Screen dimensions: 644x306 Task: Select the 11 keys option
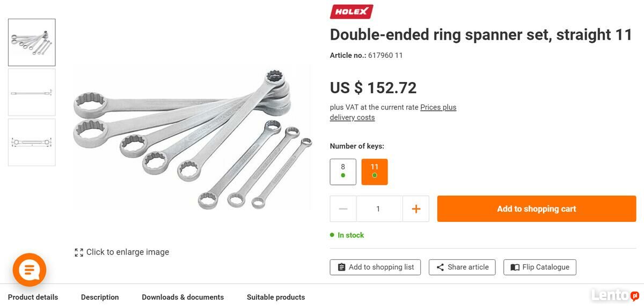coord(375,171)
